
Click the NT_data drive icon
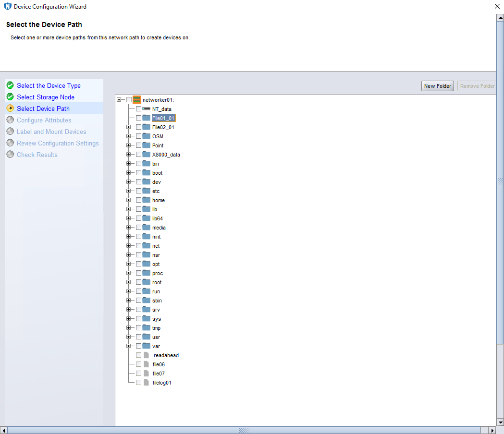pyautogui.click(x=147, y=109)
